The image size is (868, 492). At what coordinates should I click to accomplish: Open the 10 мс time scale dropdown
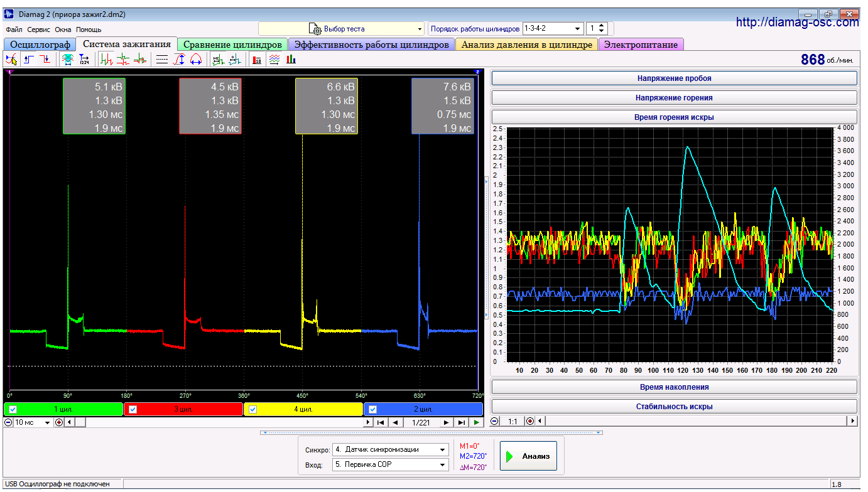tap(33, 422)
